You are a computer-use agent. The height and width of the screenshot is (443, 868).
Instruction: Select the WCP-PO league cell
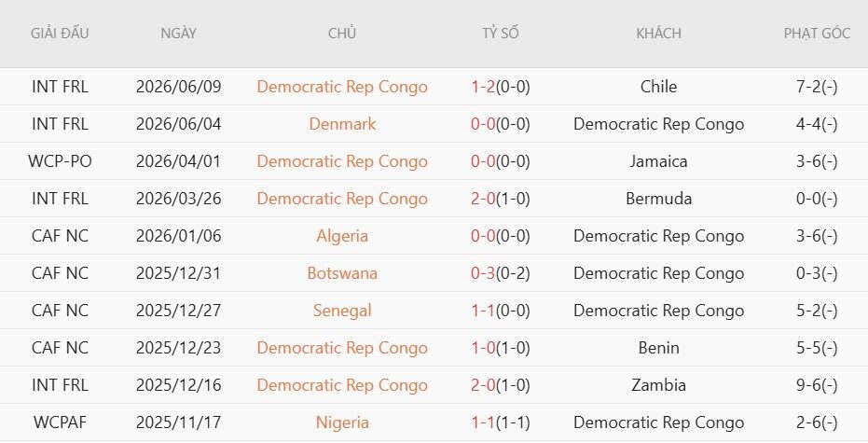tap(60, 161)
